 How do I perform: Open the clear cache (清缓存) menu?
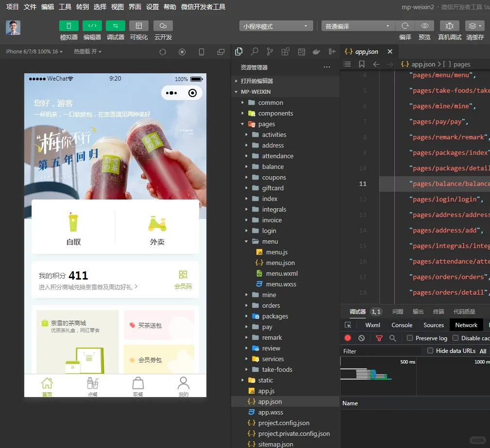click(475, 26)
